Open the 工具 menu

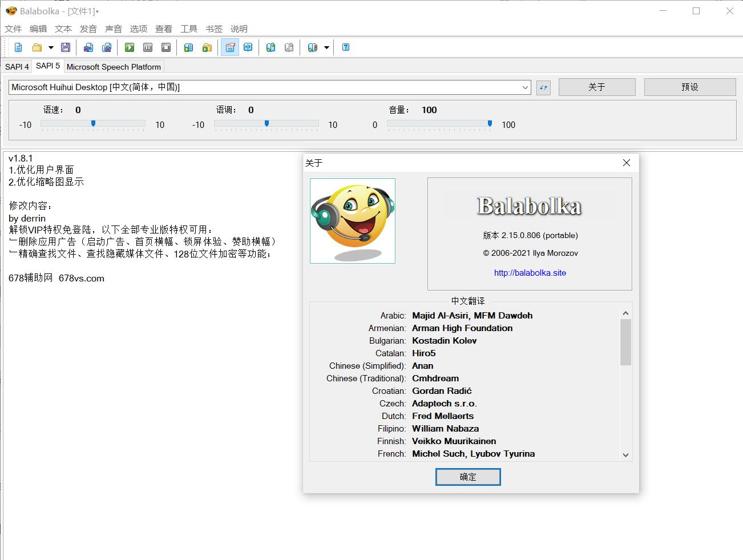point(188,29)
